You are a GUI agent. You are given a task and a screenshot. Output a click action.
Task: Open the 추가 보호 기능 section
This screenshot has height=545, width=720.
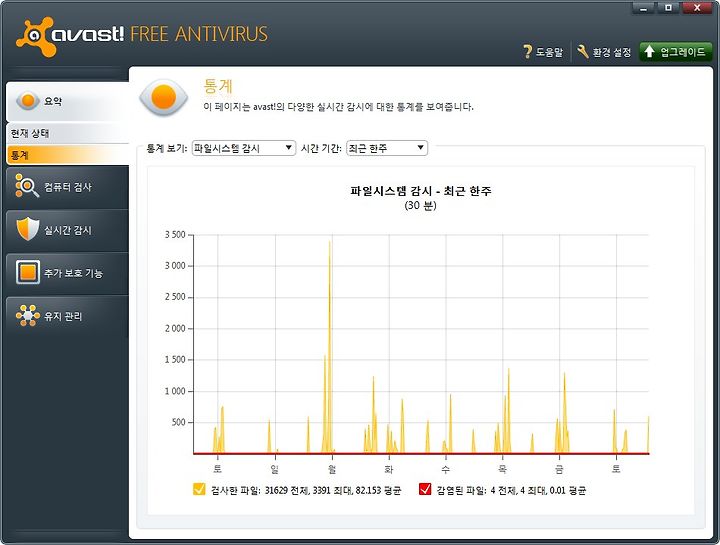[68, 273]
